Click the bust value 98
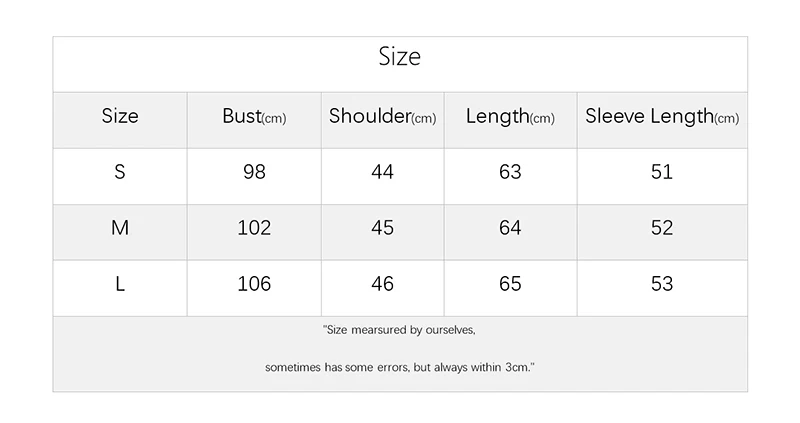This screenshot has height=423, width=800. pyautogui.click(x=254, y=172)
